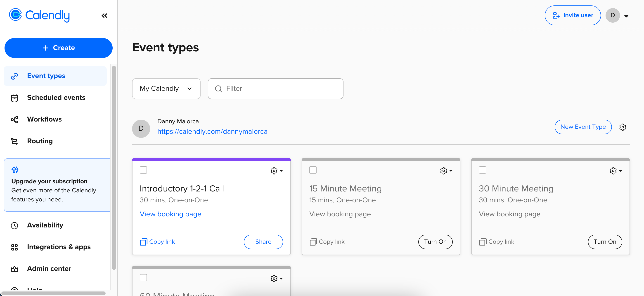The image size is (644, 296).
Task: Open the calendly.com/dannymaiorca link
Action: tap(212, 131)
